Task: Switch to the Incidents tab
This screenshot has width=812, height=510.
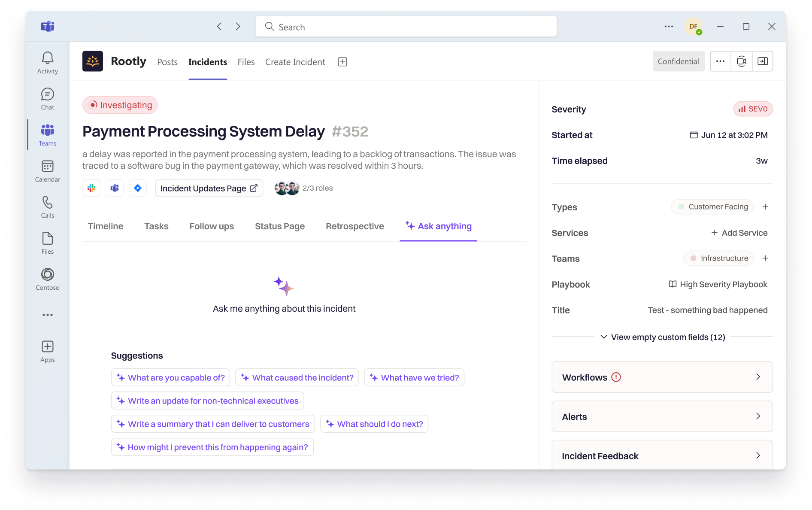Action: (208, 62)
